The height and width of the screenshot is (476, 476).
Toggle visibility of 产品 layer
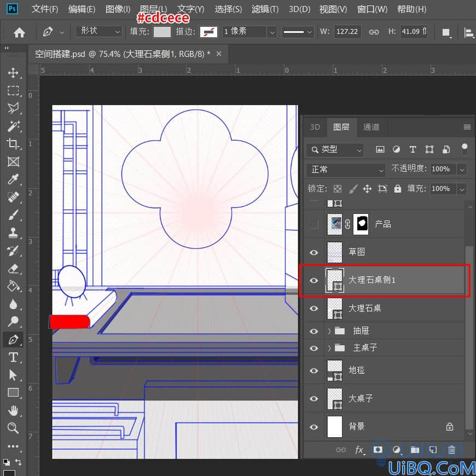coord(314,224)
